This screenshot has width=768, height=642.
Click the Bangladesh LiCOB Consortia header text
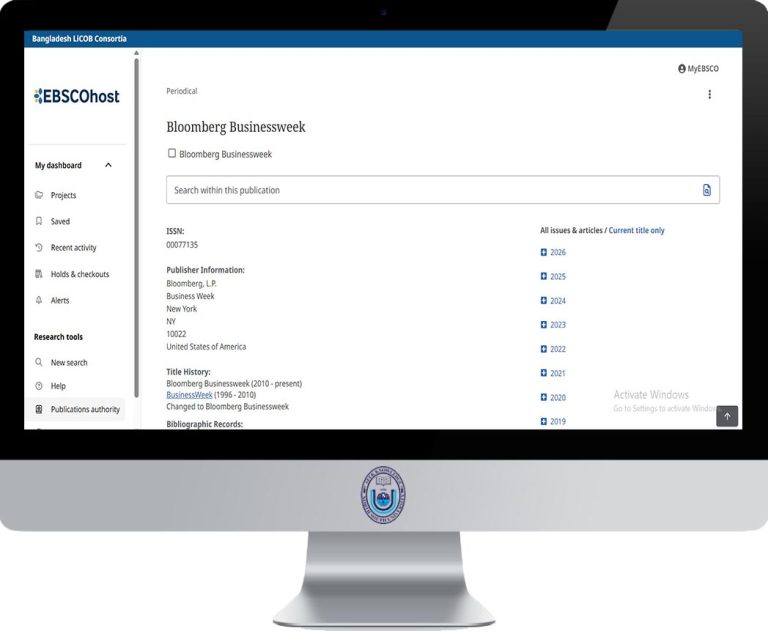(x=79, y=39)
